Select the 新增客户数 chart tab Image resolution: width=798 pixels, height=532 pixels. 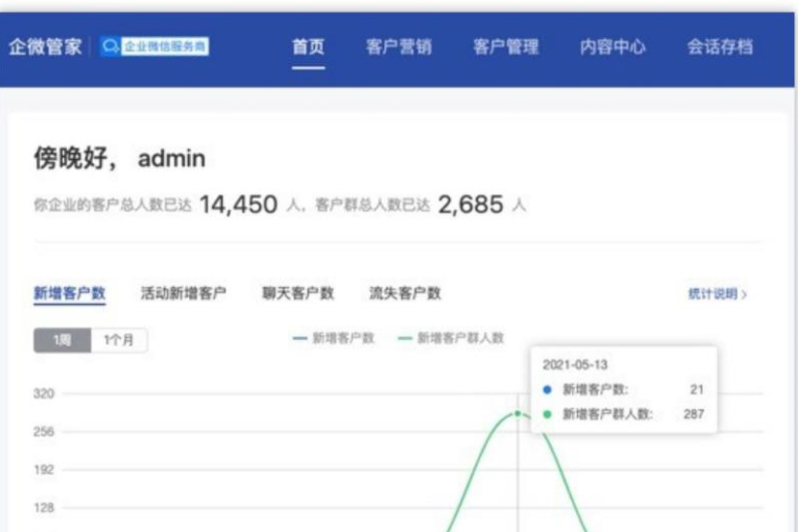click(69, 294)
